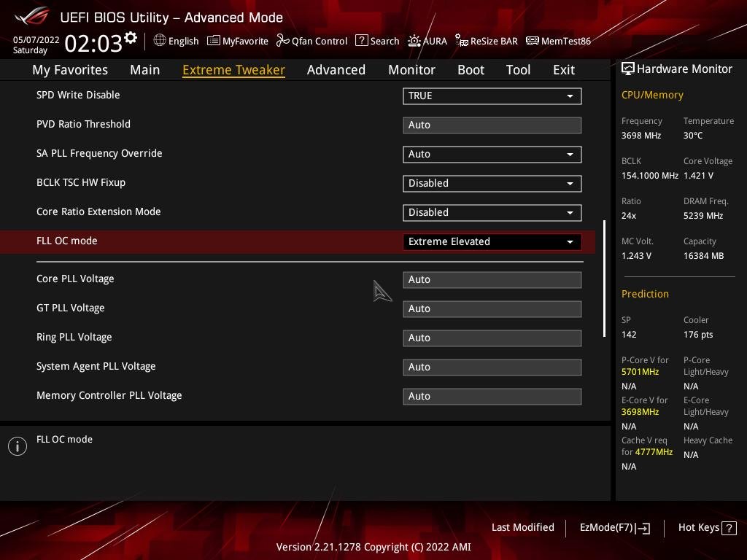This screenshot has width=747, height=560.
Task: Click the info icon beside FLL OC mode description
Action: point(18,446)
